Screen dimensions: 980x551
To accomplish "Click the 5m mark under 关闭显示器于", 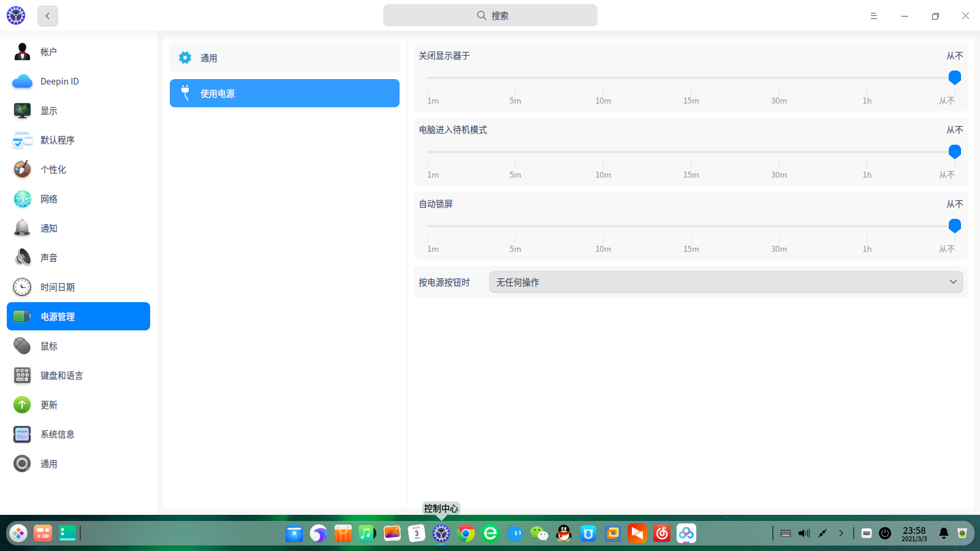I will point(515,101).
